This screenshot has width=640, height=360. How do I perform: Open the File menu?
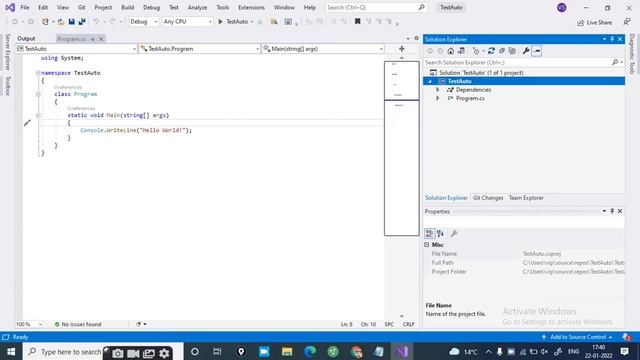(x=24, y=7)
